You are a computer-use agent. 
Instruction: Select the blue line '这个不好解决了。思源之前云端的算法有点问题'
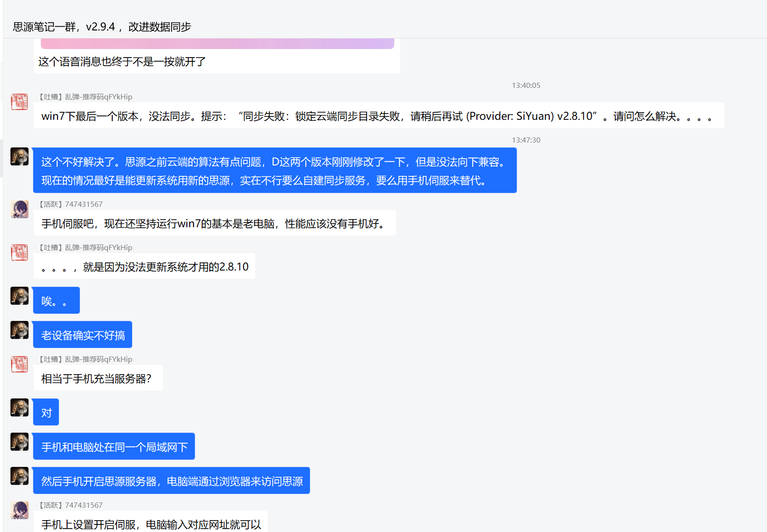pyautogui.click(x=273, y=162)
